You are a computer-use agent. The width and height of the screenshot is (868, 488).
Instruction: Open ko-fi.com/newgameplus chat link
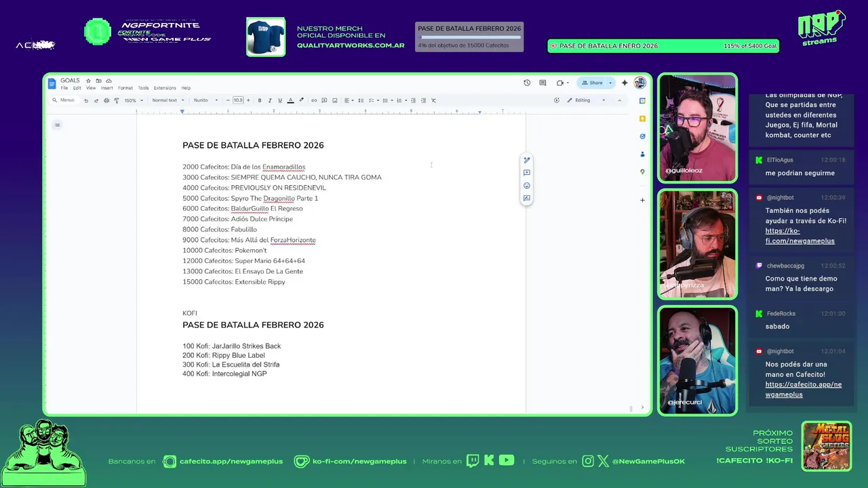pos(800,236)
